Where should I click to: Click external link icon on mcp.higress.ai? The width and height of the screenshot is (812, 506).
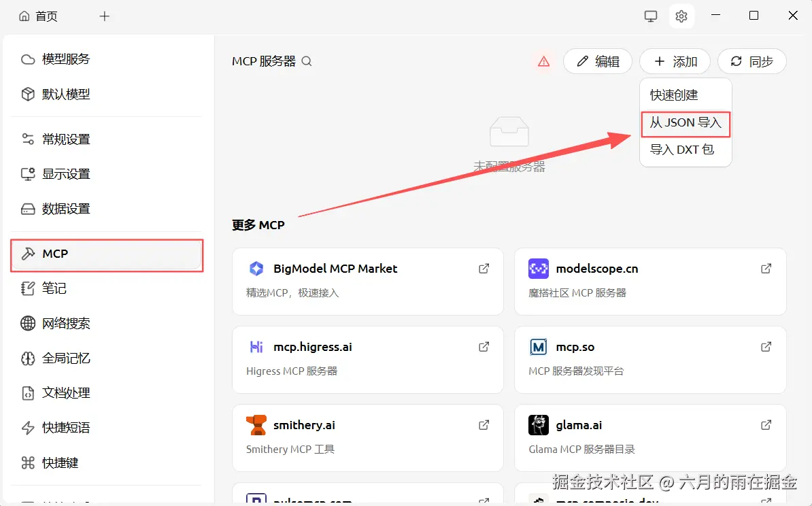coord(484,346)
